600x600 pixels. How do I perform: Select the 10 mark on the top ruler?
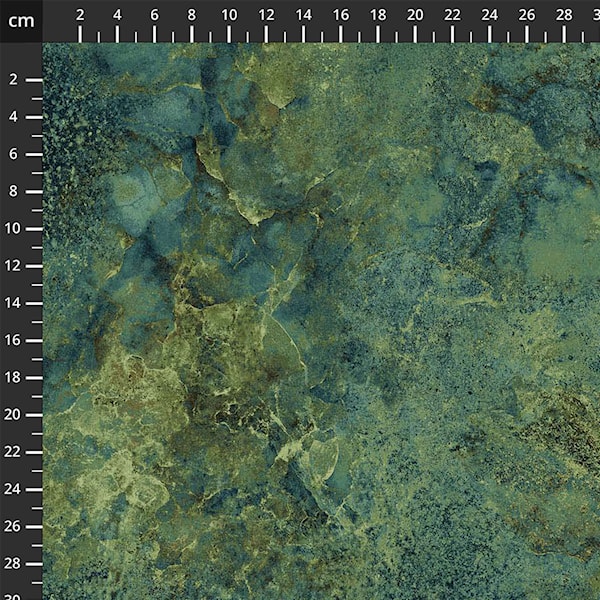pos(229,15)
